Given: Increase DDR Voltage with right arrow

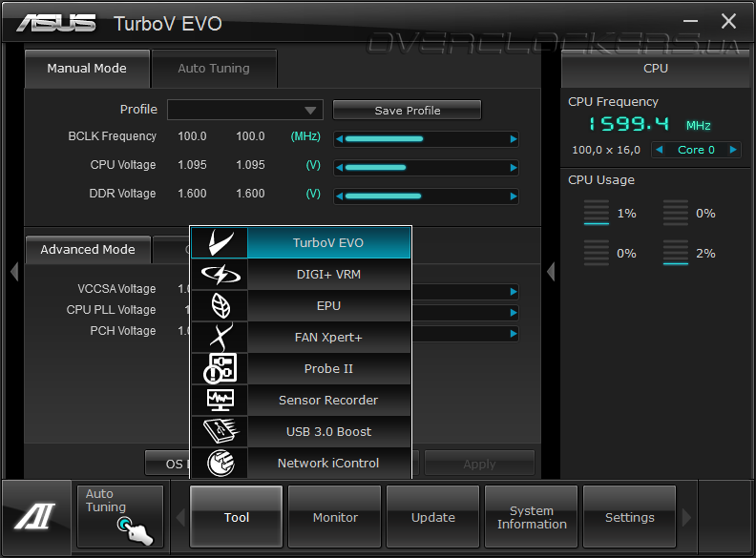Looking at the screenshot, I should 514,196.
